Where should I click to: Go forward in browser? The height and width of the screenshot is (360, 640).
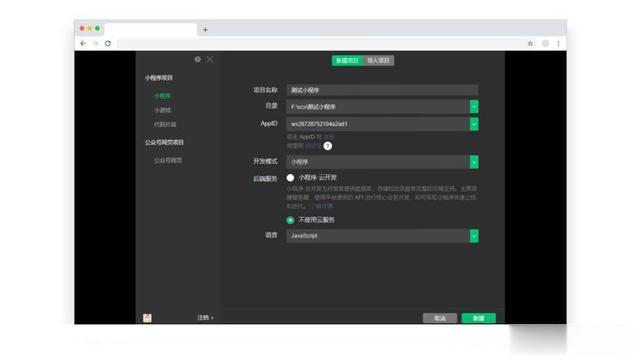[x=96, y=43]
